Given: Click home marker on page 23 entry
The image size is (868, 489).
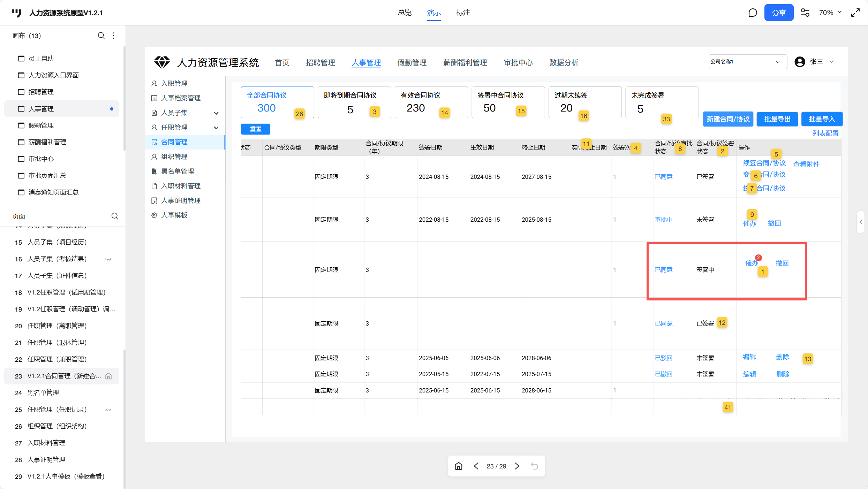Looking at the screenshot, I should [x=108, y=376].
